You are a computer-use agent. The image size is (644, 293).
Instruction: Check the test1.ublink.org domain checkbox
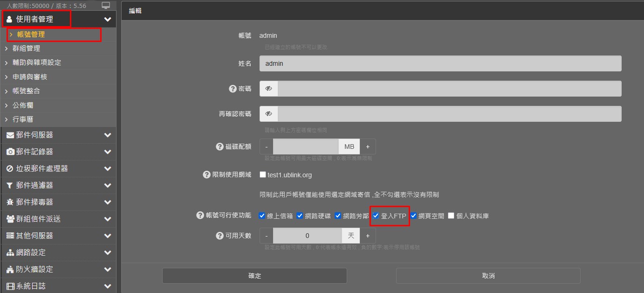click(263, 174)
